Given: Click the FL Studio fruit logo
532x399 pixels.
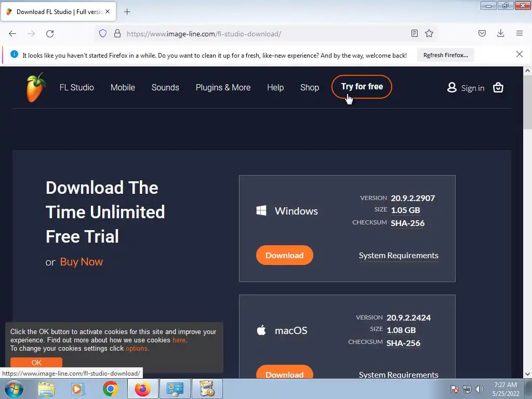Looking at the screenshot, I should tap(36, 87).
